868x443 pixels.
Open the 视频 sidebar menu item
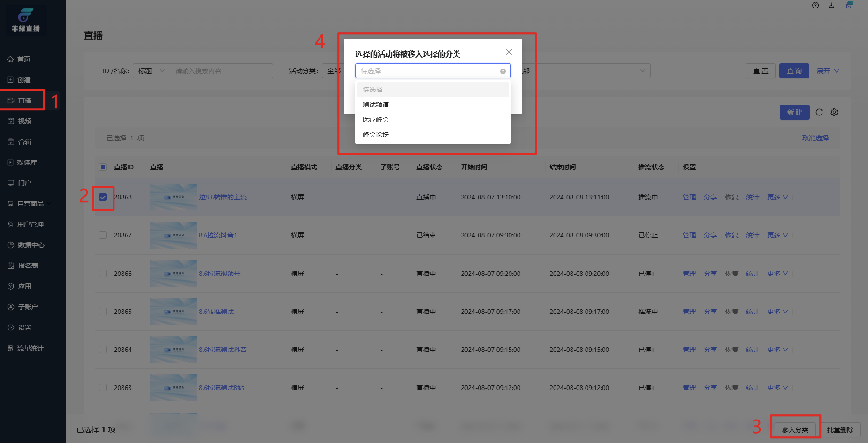[24, 121]
